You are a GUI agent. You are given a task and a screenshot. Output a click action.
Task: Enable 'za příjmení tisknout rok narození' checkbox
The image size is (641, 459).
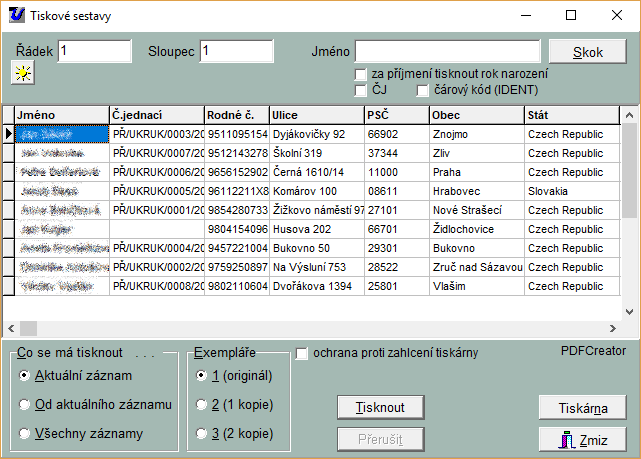[x=361, y=74]
